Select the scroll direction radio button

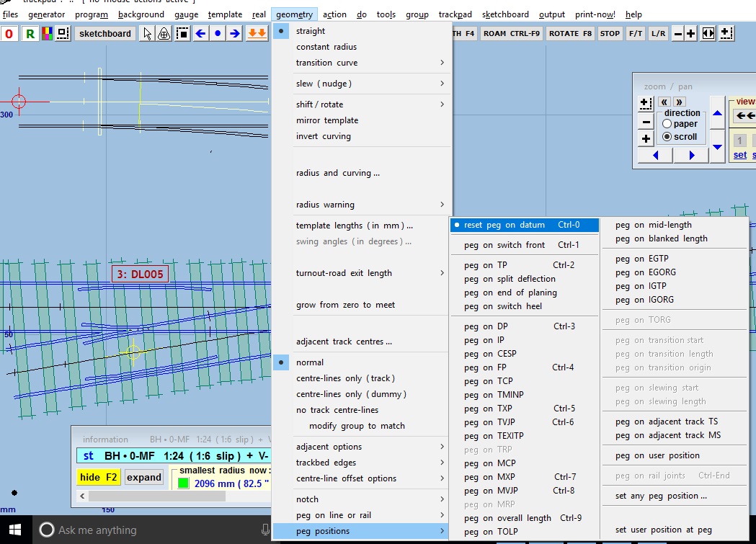[667, 137]
